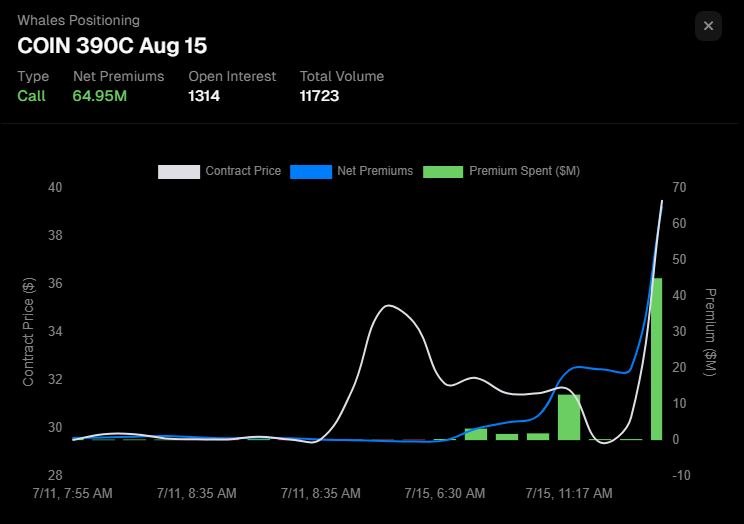
Task: Click the Open Interest value 1314
Action: [204, 96]
